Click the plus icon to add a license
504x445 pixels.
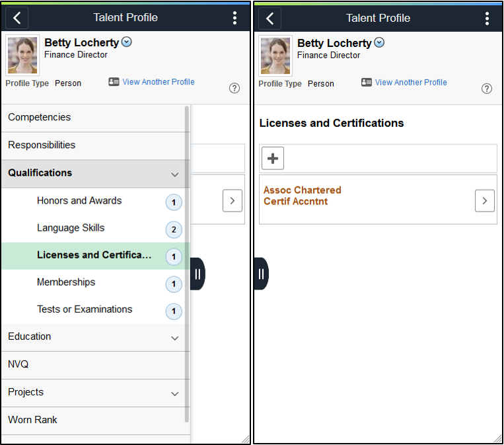pyautogui.click(x=273, y=159)
